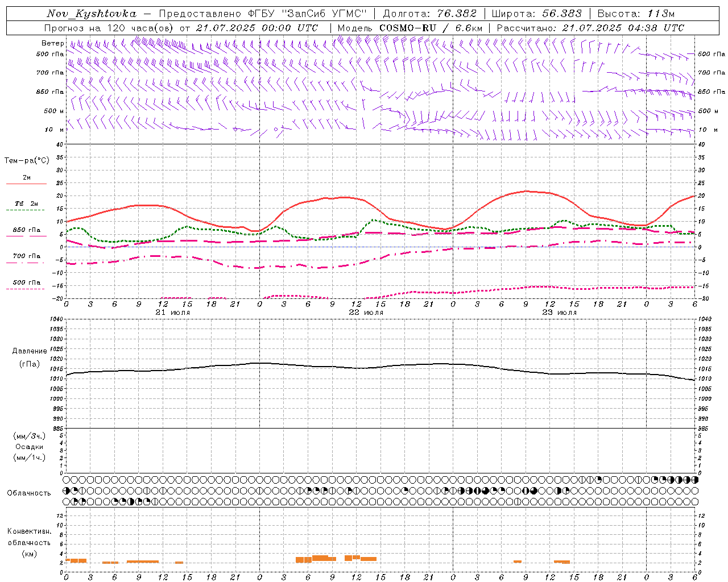Click the 500 гПа temperature legend entry

tap(26, 282)
